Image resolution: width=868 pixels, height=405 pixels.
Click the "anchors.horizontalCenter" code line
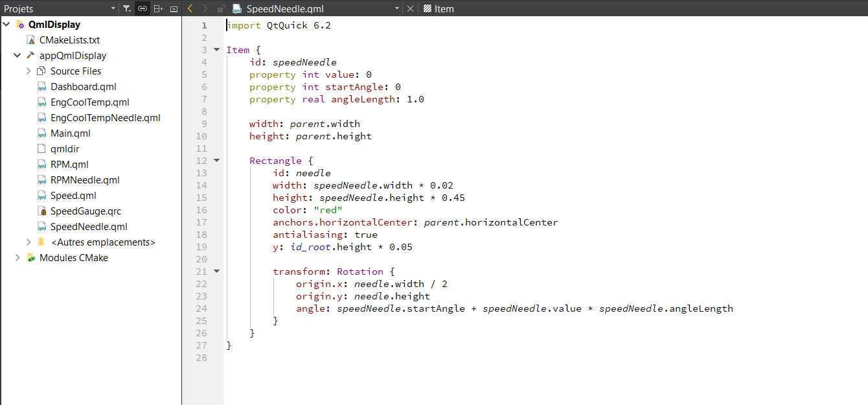click(x=415, y=222)
